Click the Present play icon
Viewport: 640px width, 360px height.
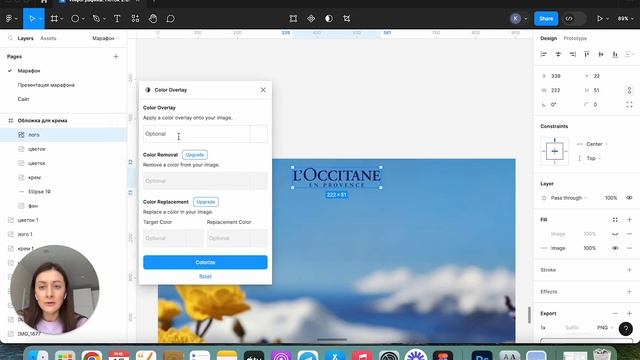coord(600,18)
